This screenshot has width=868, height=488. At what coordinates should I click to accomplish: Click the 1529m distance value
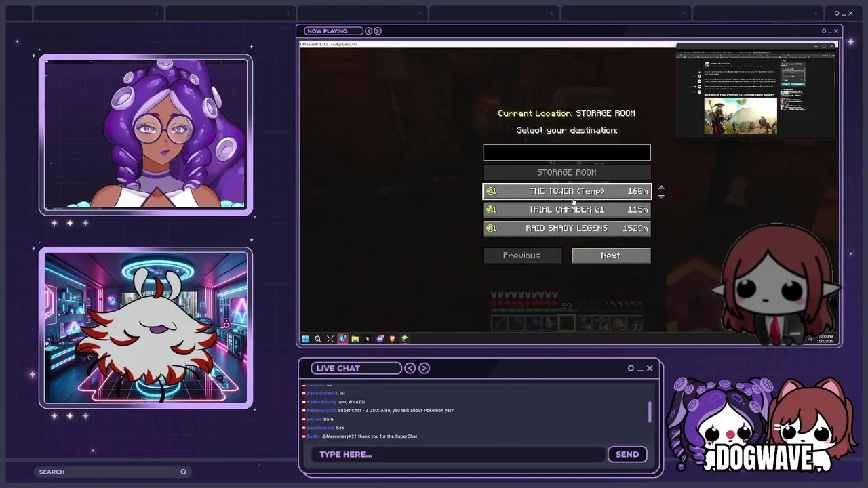(x=635, y=228)
